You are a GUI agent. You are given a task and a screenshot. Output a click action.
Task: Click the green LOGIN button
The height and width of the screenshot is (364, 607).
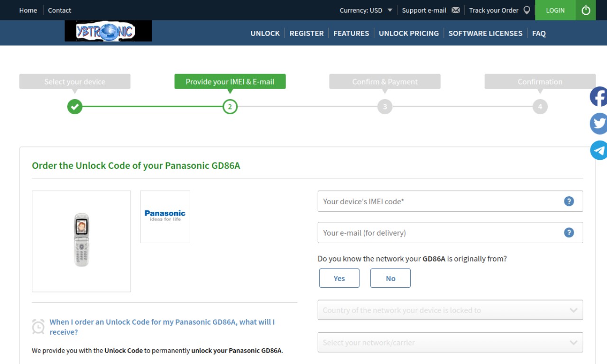tap(555, 10)
